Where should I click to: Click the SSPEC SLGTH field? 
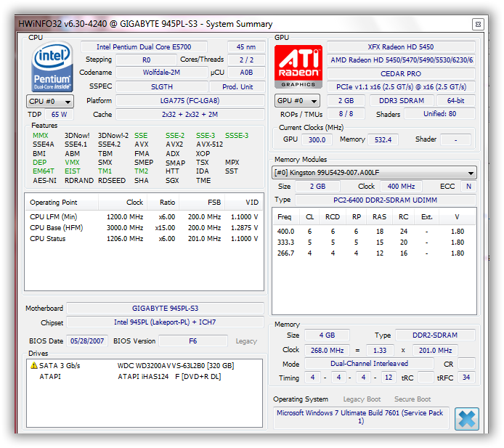(x=162, y=87)
